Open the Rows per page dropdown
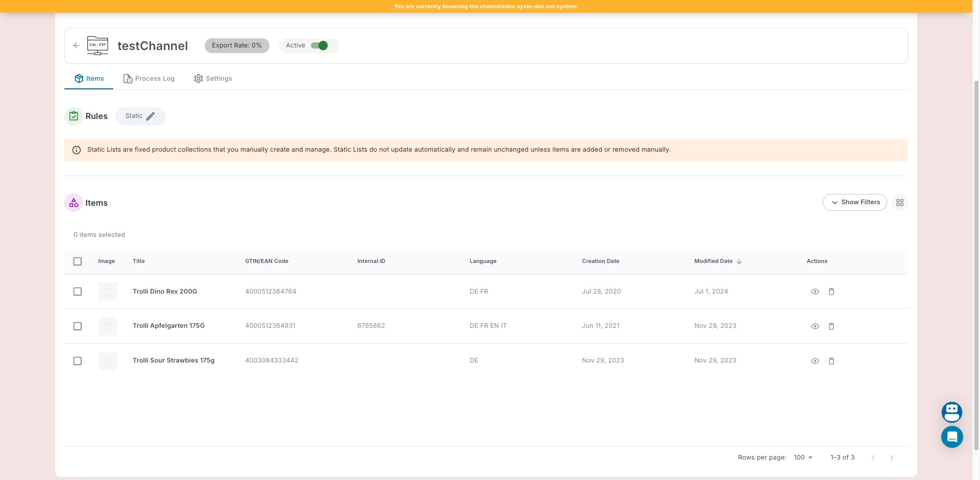Viewport: 980px width, 480px height. (803, 458)
